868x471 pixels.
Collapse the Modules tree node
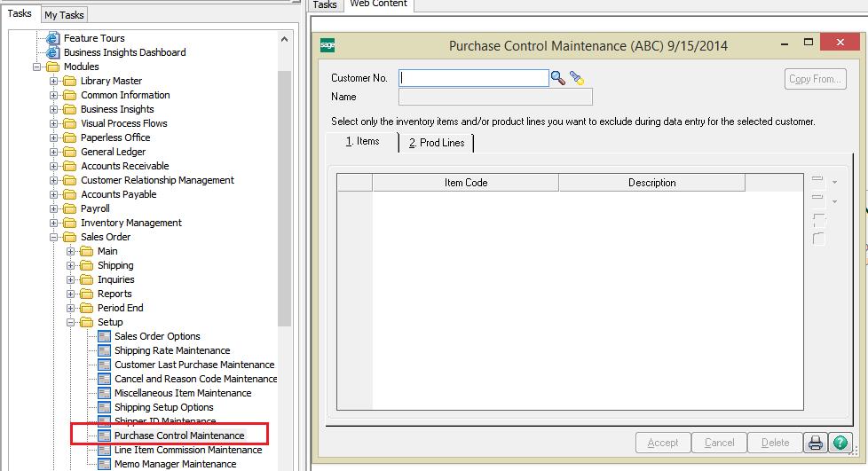point(36,67)
